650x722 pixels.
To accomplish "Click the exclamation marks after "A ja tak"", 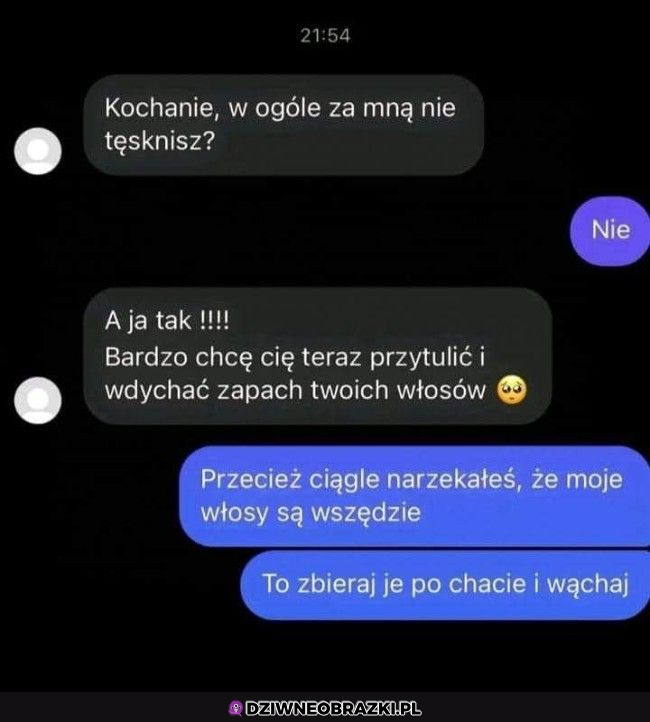I will point(214,320).
